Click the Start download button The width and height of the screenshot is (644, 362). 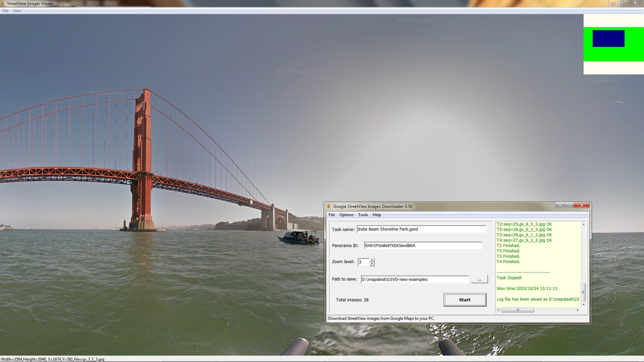[x=465, y=300]
